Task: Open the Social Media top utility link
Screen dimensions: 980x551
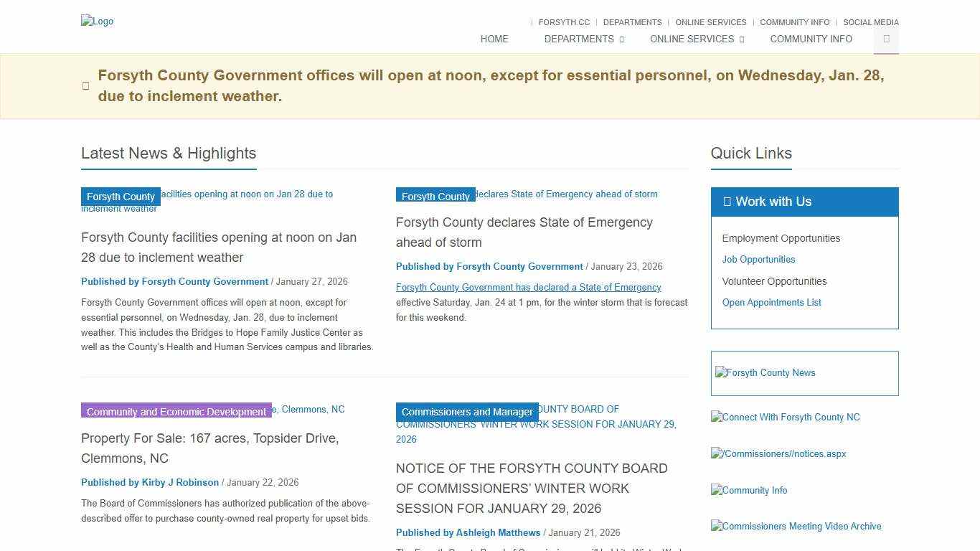Action: 870,22
